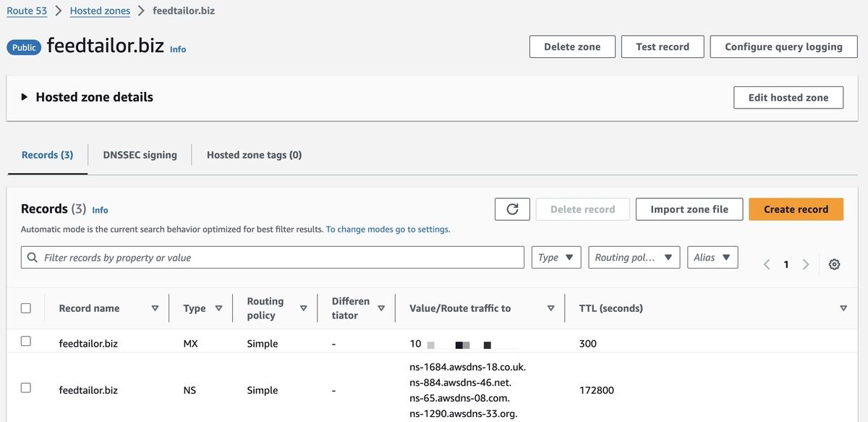This screenshot has height=422, width=868.
Task: Click the MX type cell
Action: coord(191,344)
